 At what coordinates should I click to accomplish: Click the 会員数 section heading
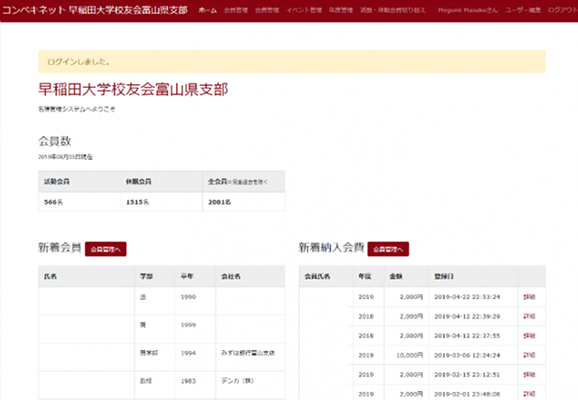(x=55, y=141)
